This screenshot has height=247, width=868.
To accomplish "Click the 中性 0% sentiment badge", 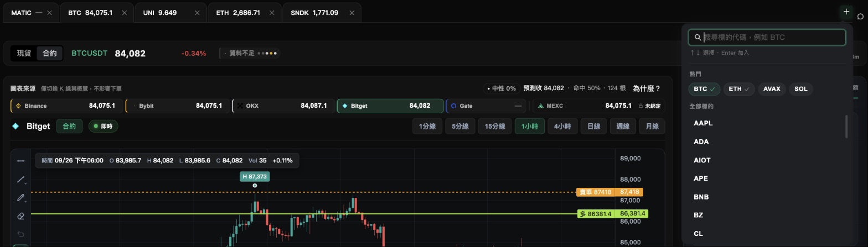I will [501, 88].
